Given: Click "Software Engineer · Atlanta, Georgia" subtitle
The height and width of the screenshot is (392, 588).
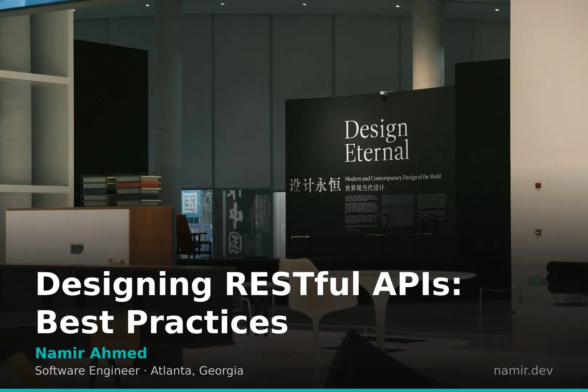Looking at the screenshot, I should pos(139,371).
